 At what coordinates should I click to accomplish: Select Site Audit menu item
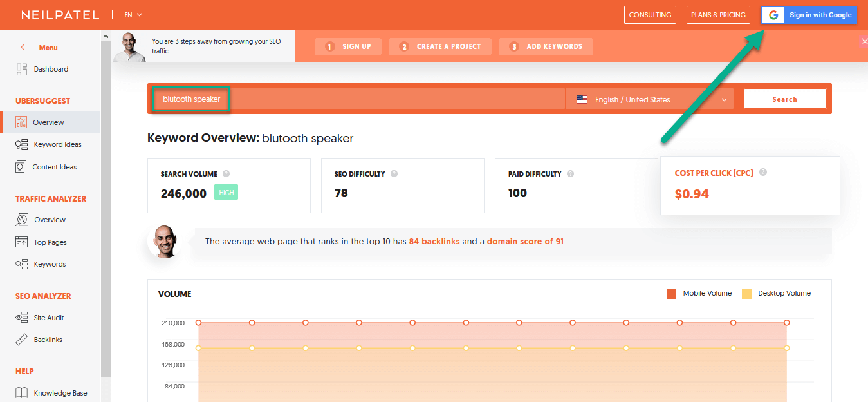coord(49,318)
